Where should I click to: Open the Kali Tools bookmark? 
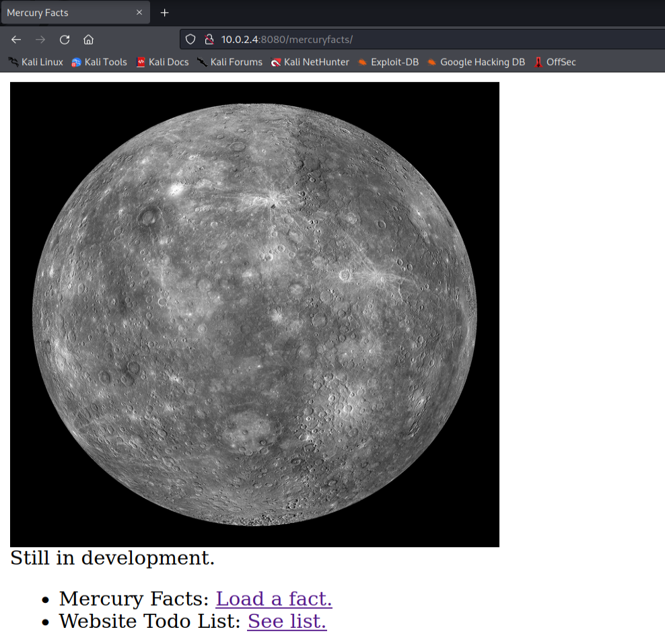tap(99, 62)
